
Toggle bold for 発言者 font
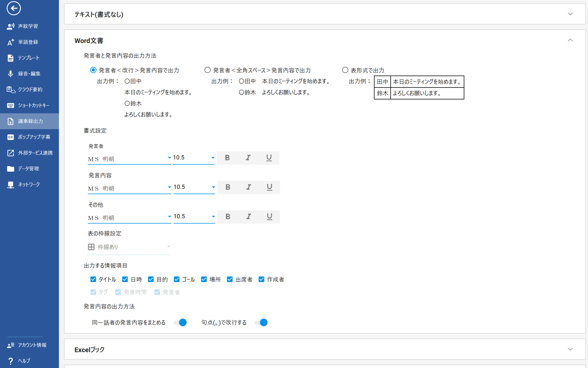pos(227,158)
